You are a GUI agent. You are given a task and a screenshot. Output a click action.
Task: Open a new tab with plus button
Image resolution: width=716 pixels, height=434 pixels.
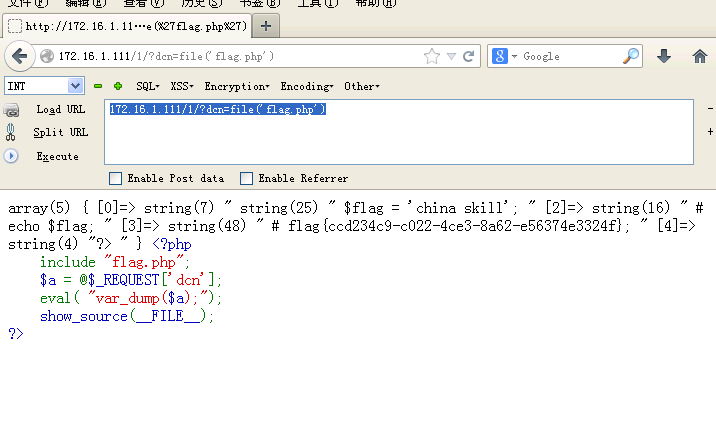tap(266, 26)
